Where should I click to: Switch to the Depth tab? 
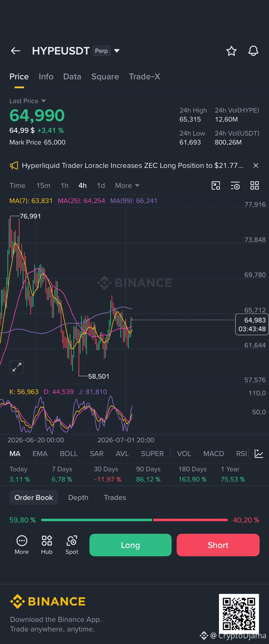(x=78, y=497)
